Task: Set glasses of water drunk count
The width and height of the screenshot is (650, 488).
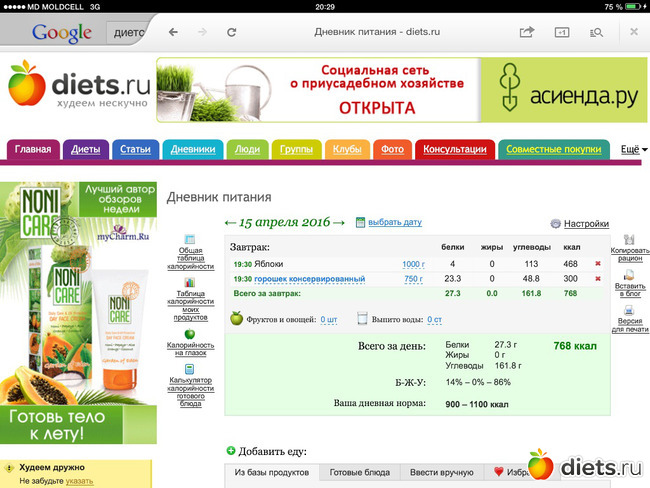Action: pos(434,320)
